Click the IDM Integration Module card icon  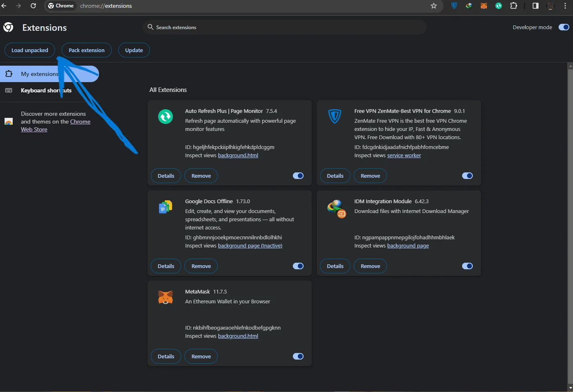[x=336, y=209]
